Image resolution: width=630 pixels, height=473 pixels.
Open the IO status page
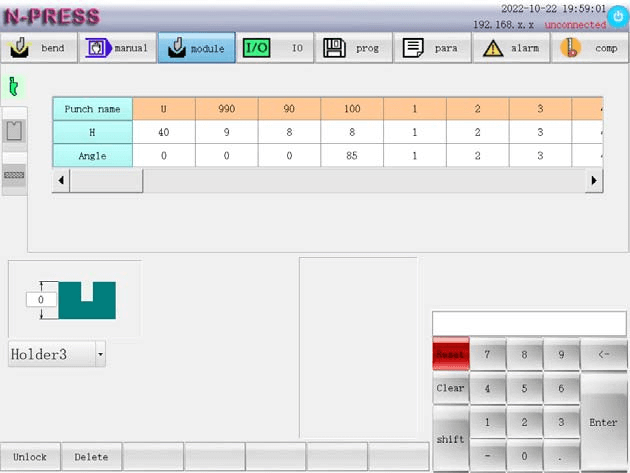(x=275, y=48)
